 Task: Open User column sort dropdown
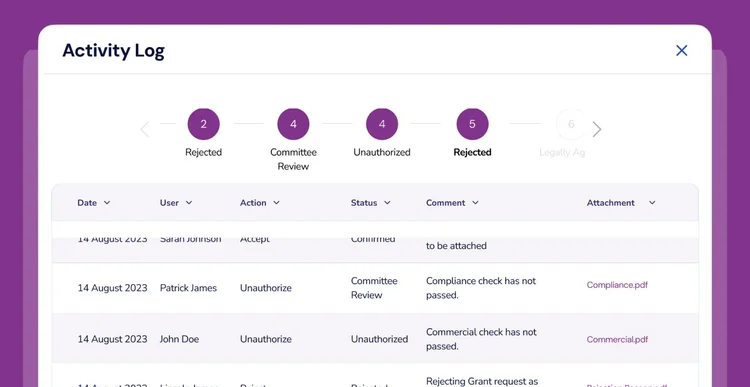(189, 203)
